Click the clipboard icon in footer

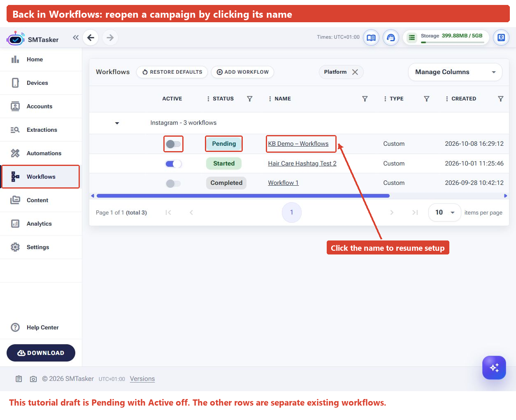19,379
